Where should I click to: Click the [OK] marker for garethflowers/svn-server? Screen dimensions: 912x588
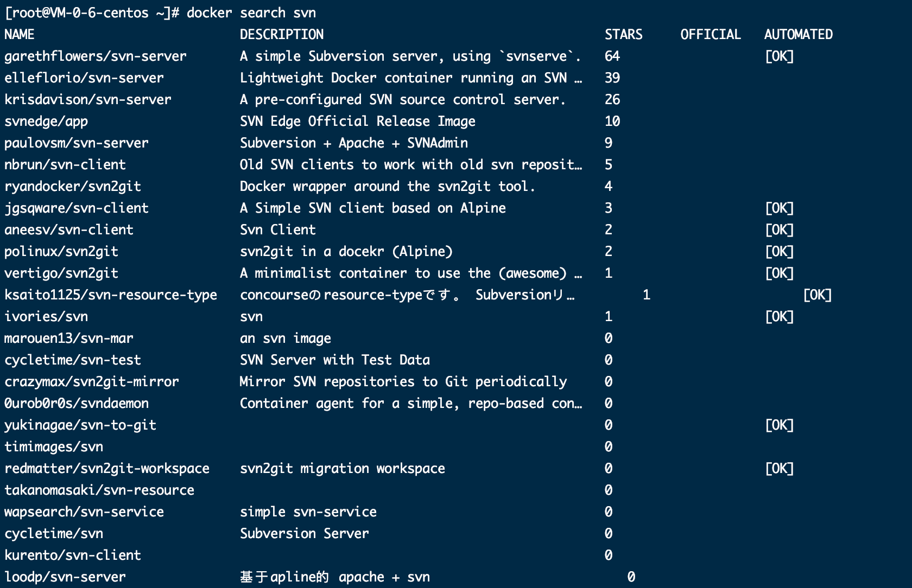pos(779,56)
